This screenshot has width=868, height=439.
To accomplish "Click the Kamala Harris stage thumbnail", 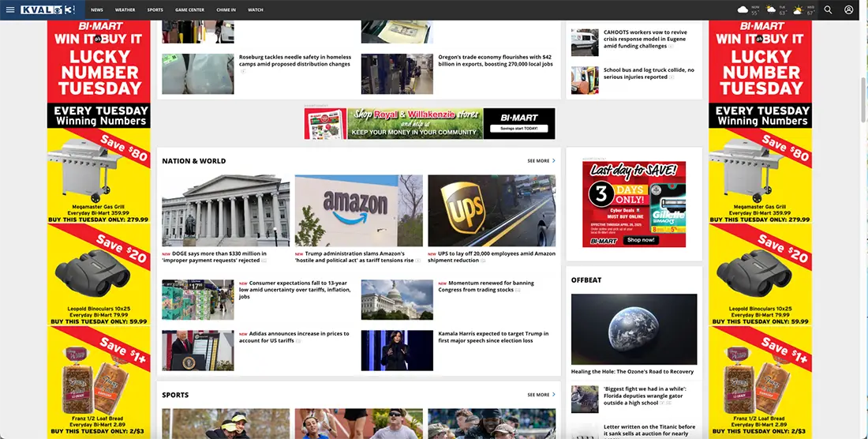I will click(397, 351).
